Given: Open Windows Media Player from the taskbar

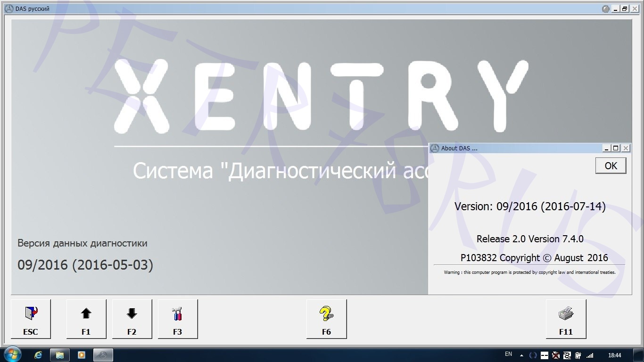Looking at the screenshot, I should click(x=81, y=355).
